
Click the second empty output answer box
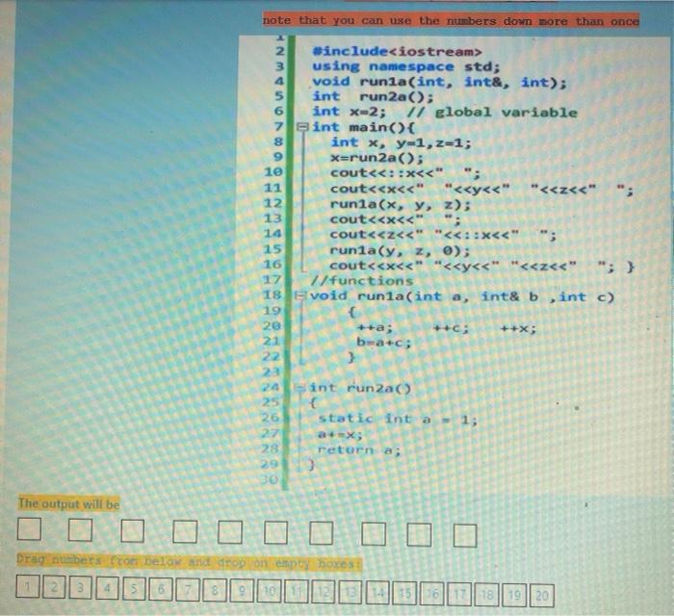click(x=80, y=529)
